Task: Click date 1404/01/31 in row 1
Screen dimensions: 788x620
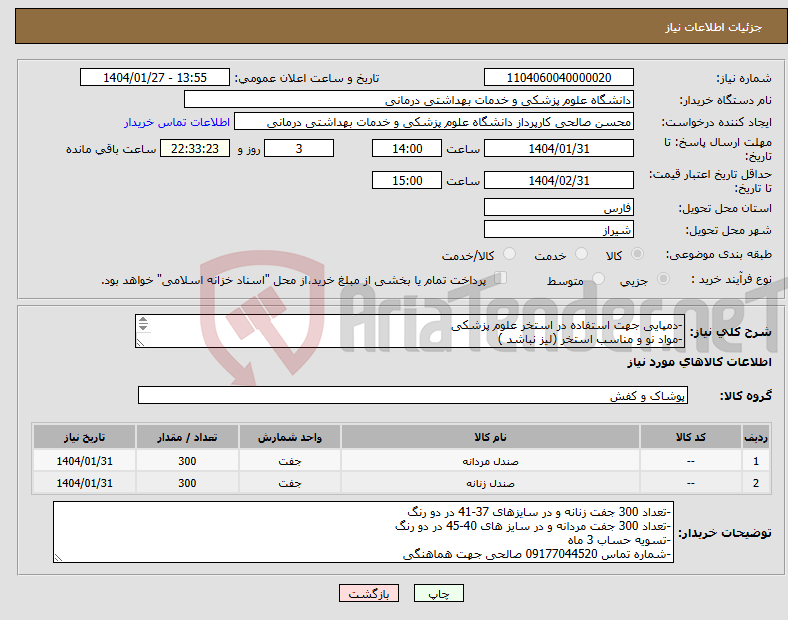Action: coord(84,461)
